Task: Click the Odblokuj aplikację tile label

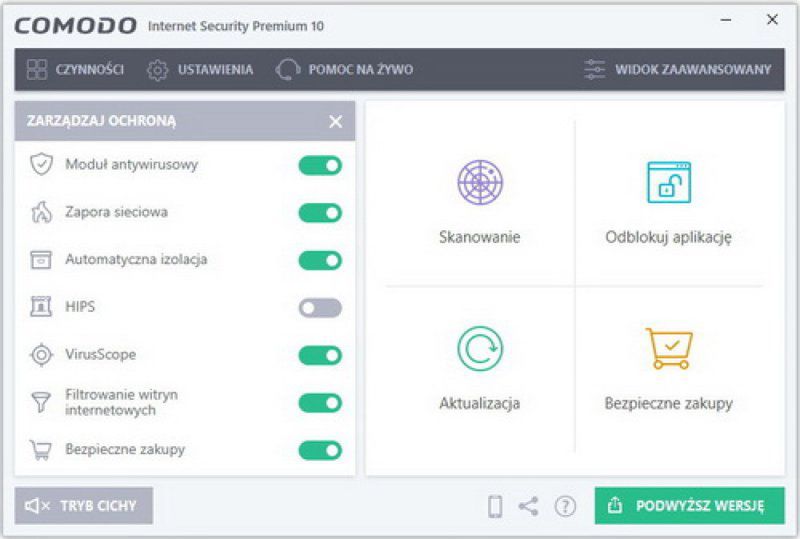Action: pyautogui.click(x=668, y=237)
